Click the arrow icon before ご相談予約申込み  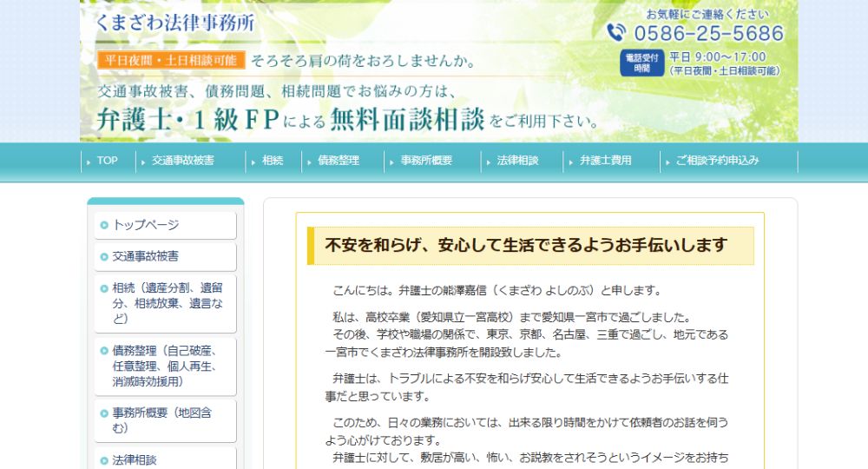coord(667,161)
